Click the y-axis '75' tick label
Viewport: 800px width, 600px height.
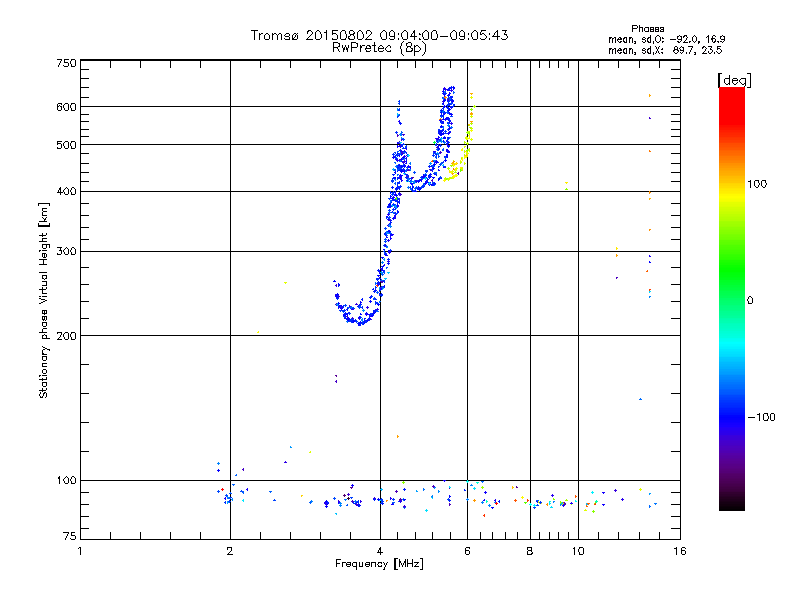[70, 536]
